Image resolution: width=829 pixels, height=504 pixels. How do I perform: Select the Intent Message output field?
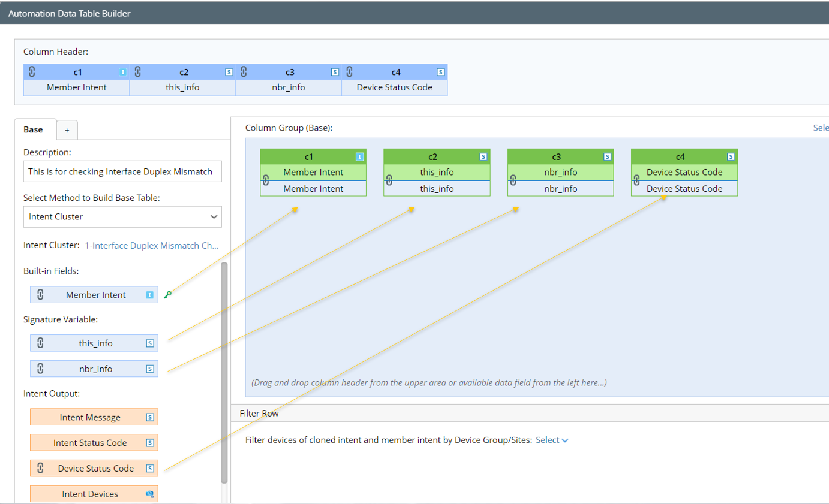click(90, 417)
